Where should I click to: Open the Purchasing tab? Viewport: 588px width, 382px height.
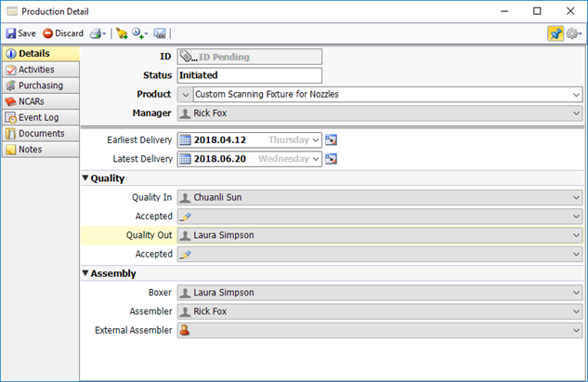point(41,86)
